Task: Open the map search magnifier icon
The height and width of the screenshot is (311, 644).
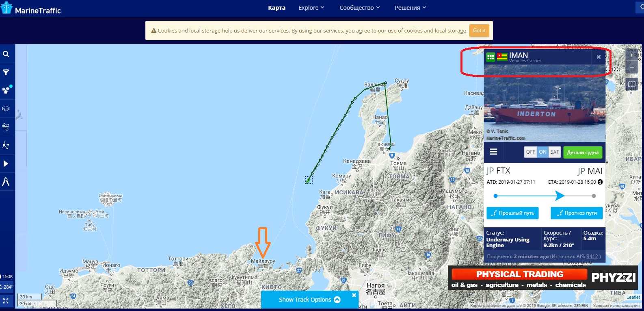Action: pos(6,54)
